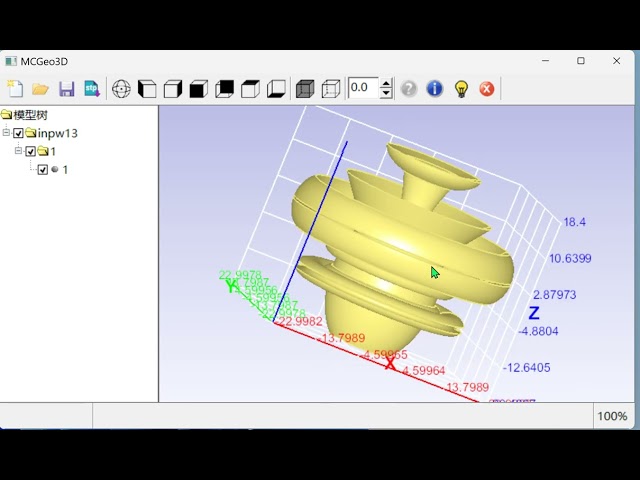Click the Z axis label
The width and height of the screenshot is (640, 480).
pyautogui.click(x=534, y=313)
